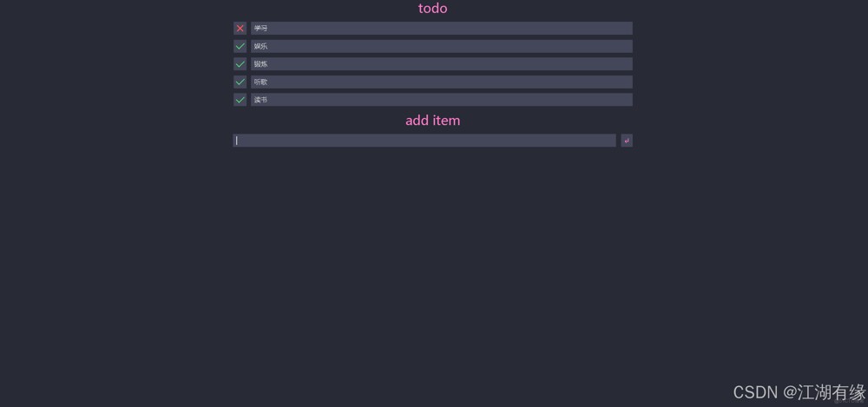The height and width of the screenshot is (407, 868).
Task: Click the green checkmark icon beside 锻炼
Action: point(240,64)
